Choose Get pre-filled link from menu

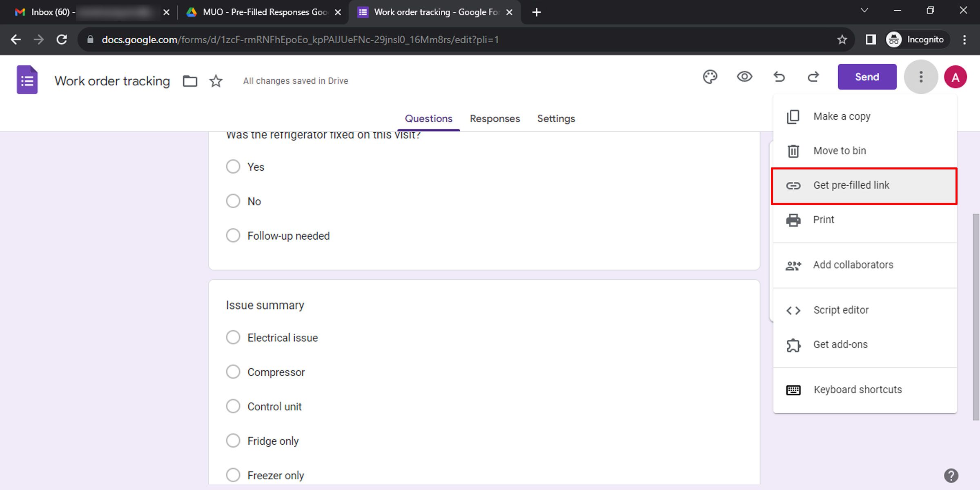[851, 185]
